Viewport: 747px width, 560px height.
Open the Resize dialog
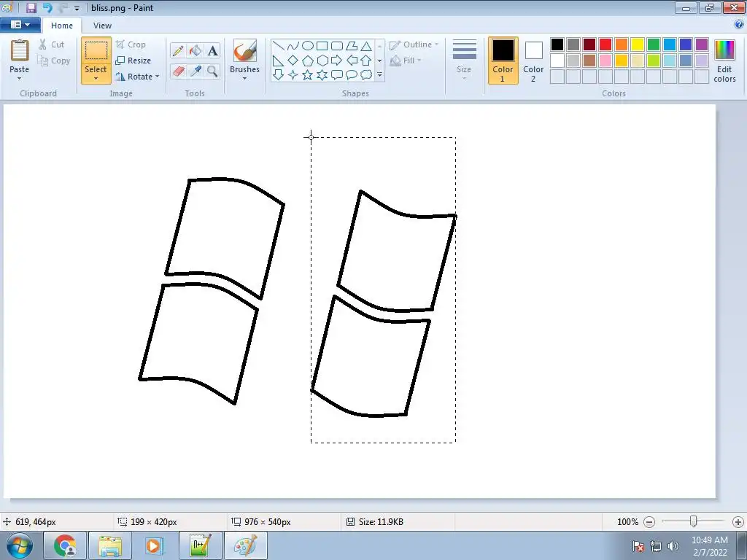point(133,61)
